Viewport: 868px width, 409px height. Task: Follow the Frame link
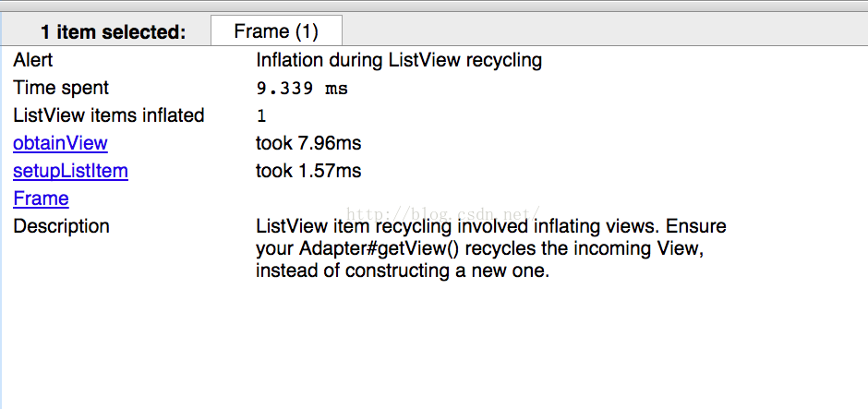tap(41, 198)
